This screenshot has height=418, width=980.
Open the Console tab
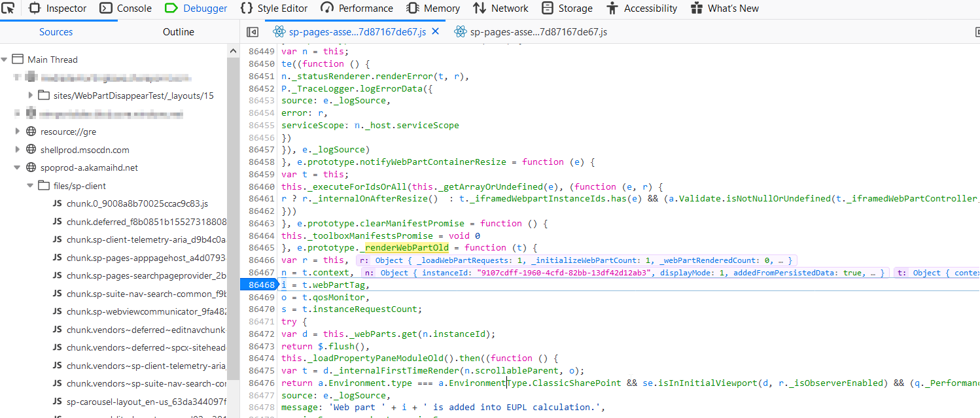(126, 9)
